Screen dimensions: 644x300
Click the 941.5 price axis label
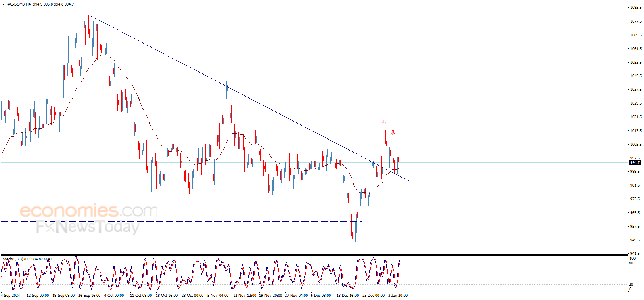tap(635, 254)
